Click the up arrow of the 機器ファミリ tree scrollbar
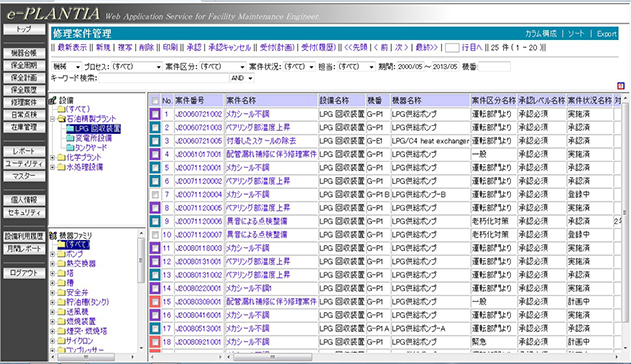631x364 pixels. click(141, 233)
